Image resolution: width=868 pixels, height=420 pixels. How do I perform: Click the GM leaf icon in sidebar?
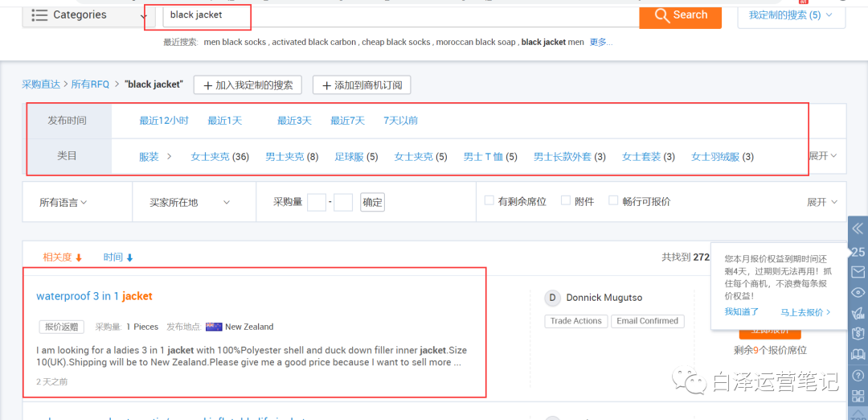click(858, 314)
